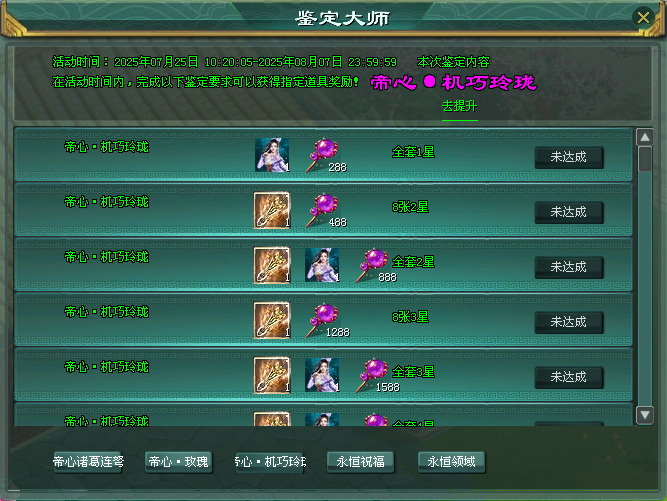Click the scroll down arrow of the list
This screenshot has width=667, height=501.
(645, 415)
